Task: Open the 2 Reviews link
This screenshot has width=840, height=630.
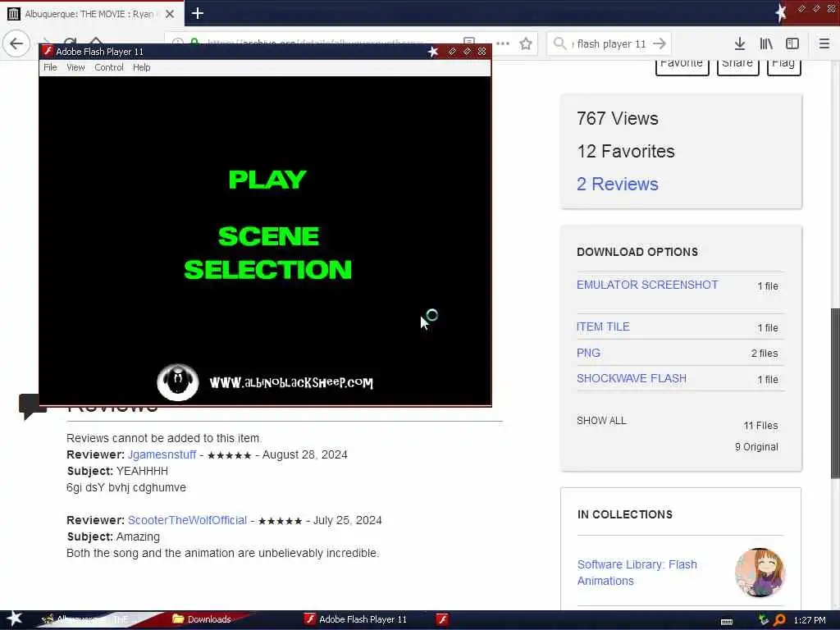Action: pyautogui.click(x=617, y=184)
